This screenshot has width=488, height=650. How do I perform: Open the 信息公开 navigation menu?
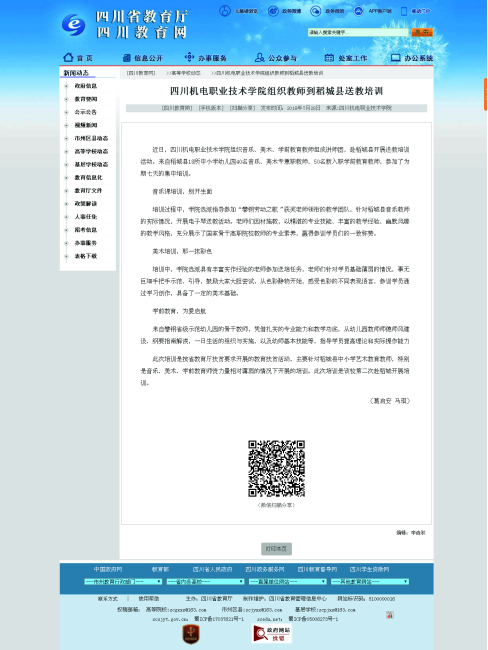click(143, 58)
